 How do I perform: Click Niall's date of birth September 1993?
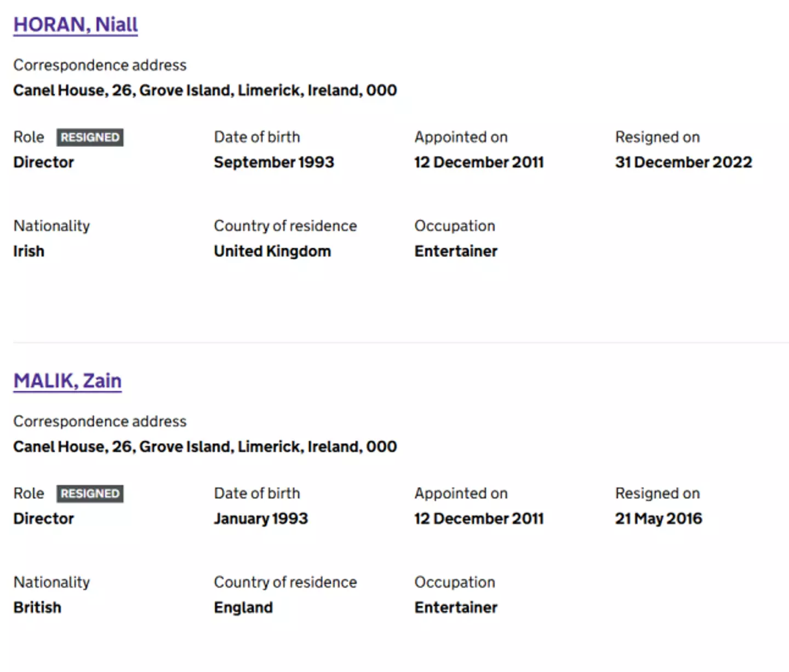tap(274, 162)
